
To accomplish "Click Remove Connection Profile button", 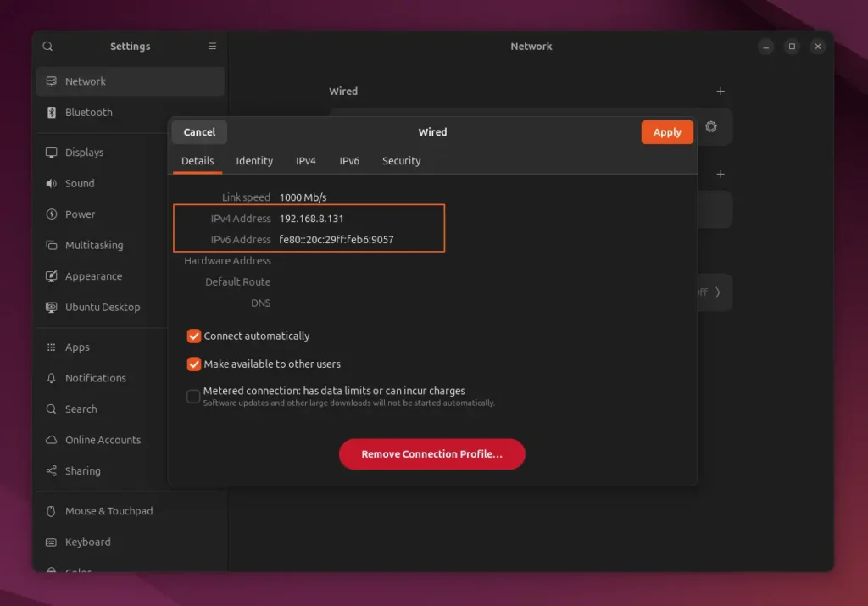I will [431, 454].
